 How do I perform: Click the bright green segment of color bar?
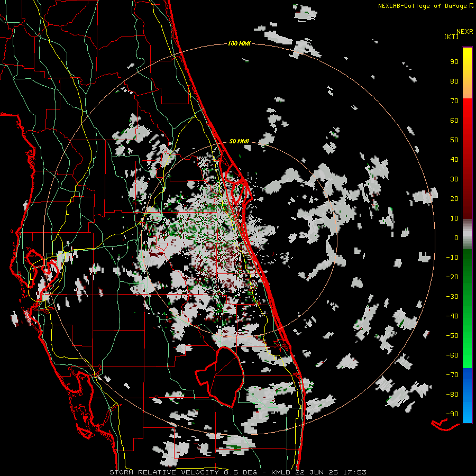tap(467, 308)
